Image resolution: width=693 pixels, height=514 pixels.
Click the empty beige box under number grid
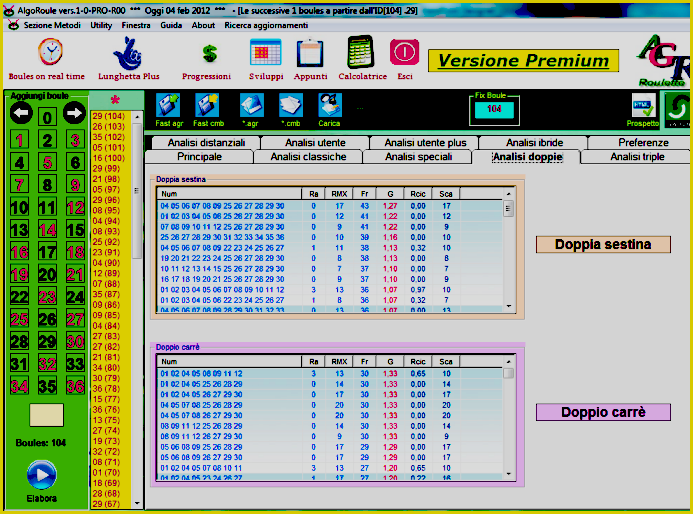(46, 415)
